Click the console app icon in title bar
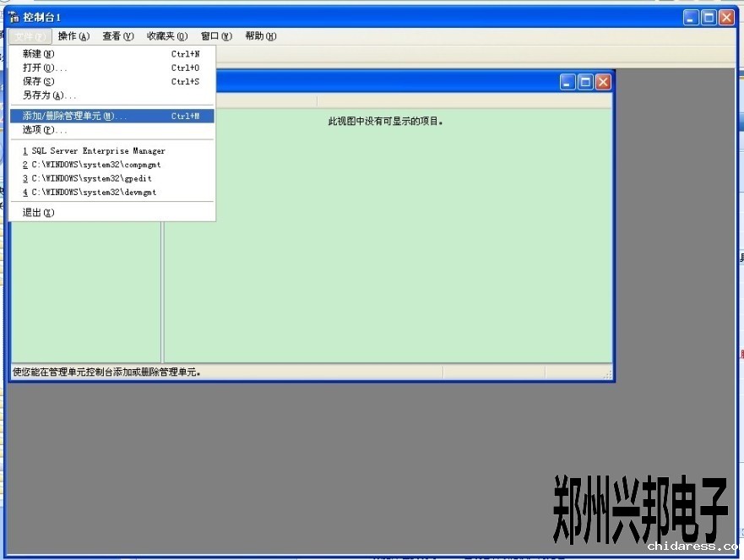Image resolution: width=744 pixels, height=560 pixels. [14, 17]
